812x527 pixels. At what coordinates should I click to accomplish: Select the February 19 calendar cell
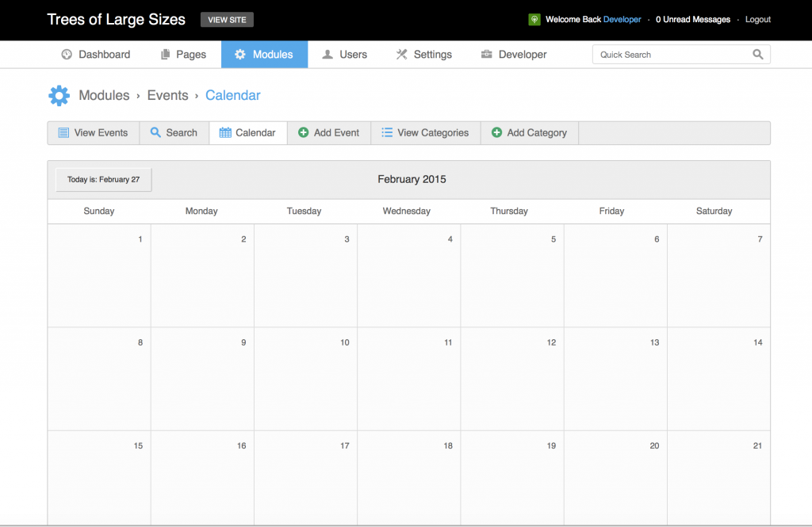[512, 479]
